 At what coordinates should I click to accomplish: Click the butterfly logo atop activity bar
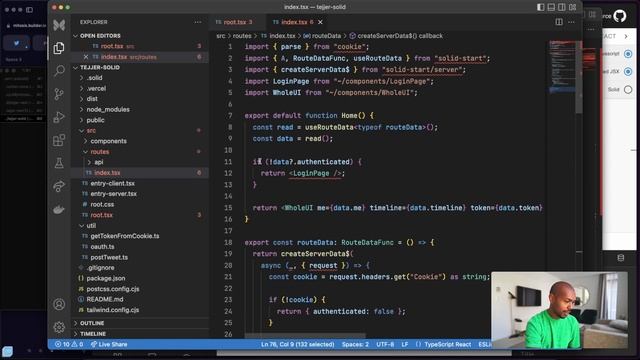coord(59,25)
